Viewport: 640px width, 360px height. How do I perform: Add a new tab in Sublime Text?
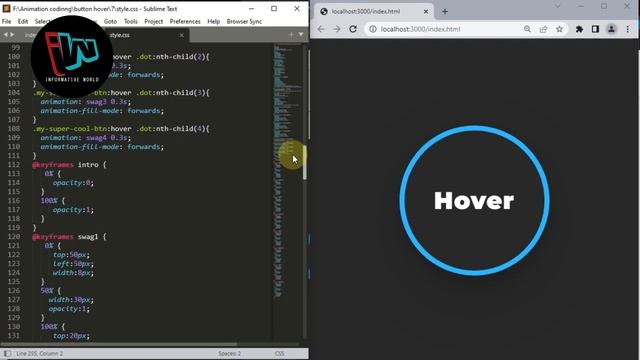(291, 35)
